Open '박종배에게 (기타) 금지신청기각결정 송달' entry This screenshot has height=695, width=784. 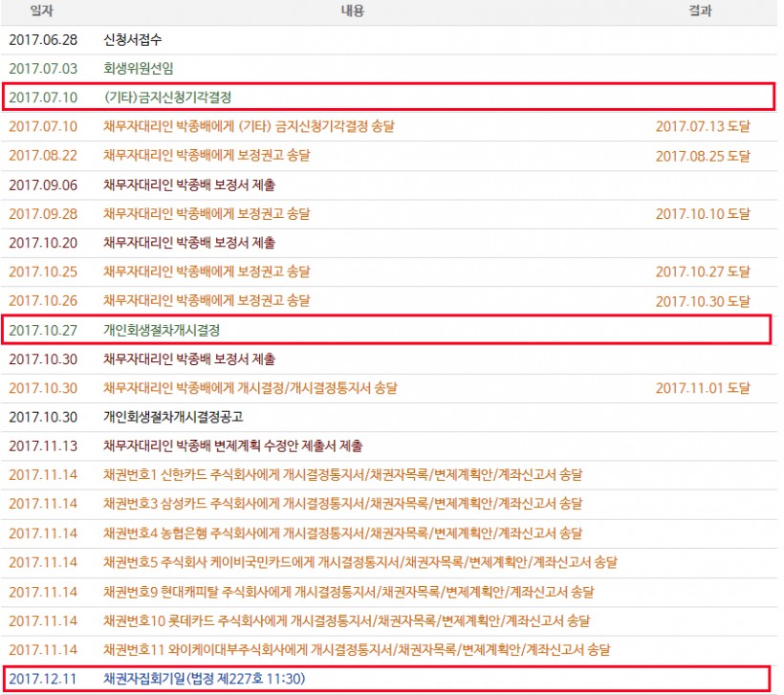point(249,126)
